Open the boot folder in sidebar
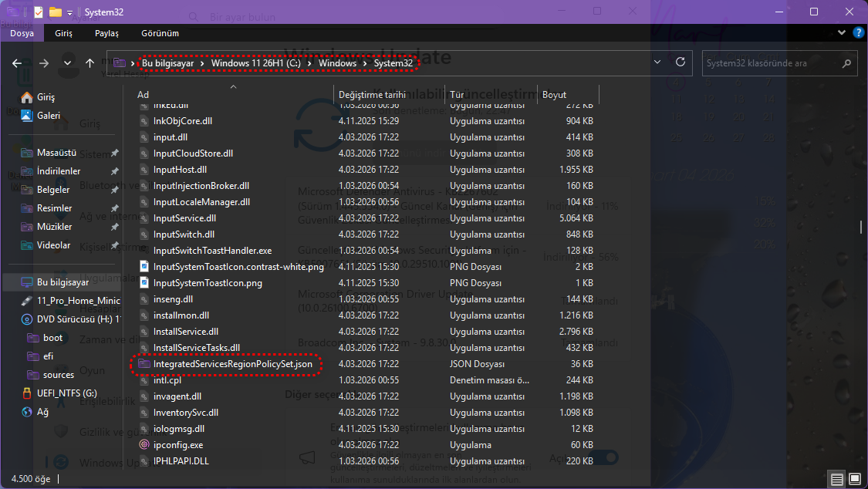The image size is (868, 489). (x=52, y=338)
